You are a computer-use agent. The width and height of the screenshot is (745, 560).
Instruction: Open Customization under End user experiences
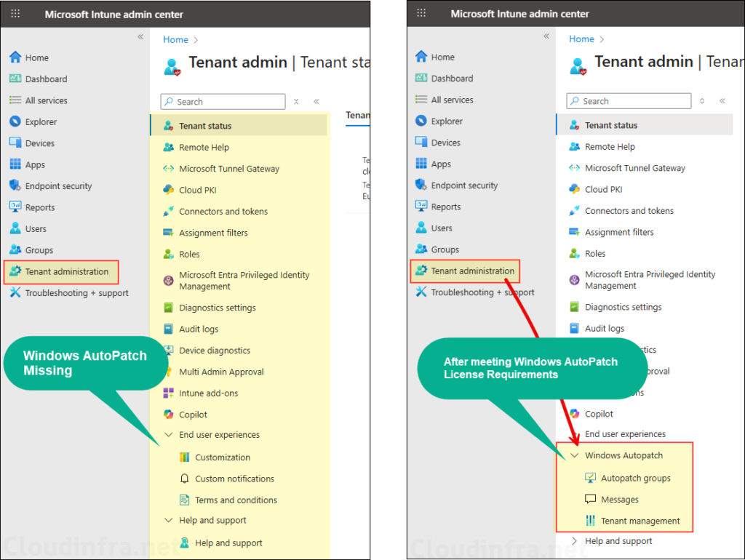tap(222, 457)
